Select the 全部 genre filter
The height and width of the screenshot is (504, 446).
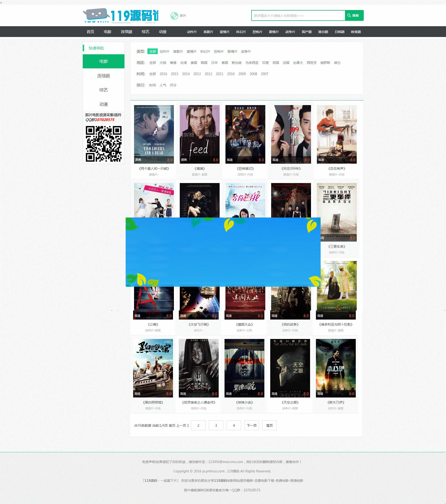click(x=152, y=52)
